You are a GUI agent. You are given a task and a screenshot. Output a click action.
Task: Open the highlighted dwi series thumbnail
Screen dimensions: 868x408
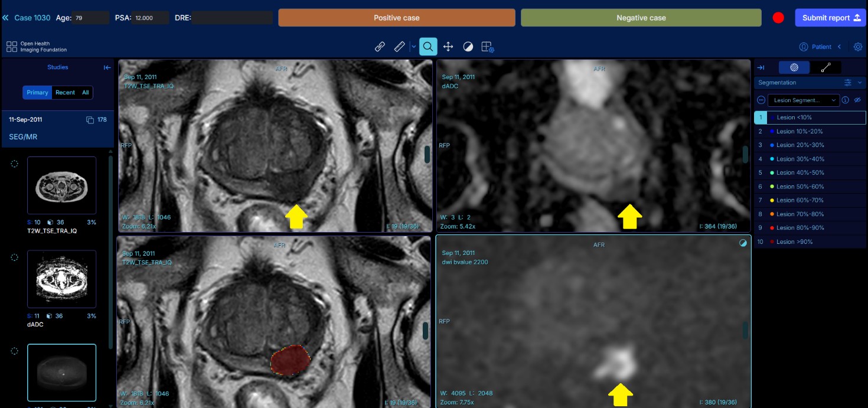pos(61,372)
